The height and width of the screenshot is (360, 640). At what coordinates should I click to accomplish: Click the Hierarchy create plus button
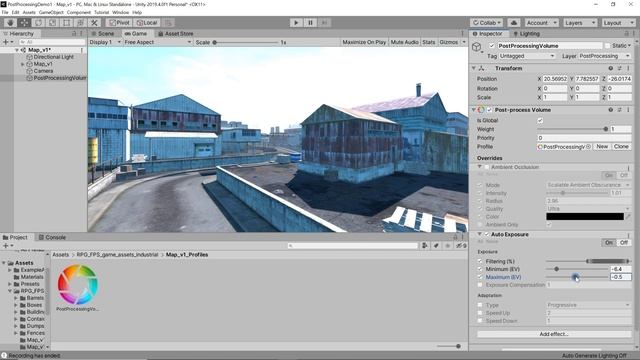(7, 42)
